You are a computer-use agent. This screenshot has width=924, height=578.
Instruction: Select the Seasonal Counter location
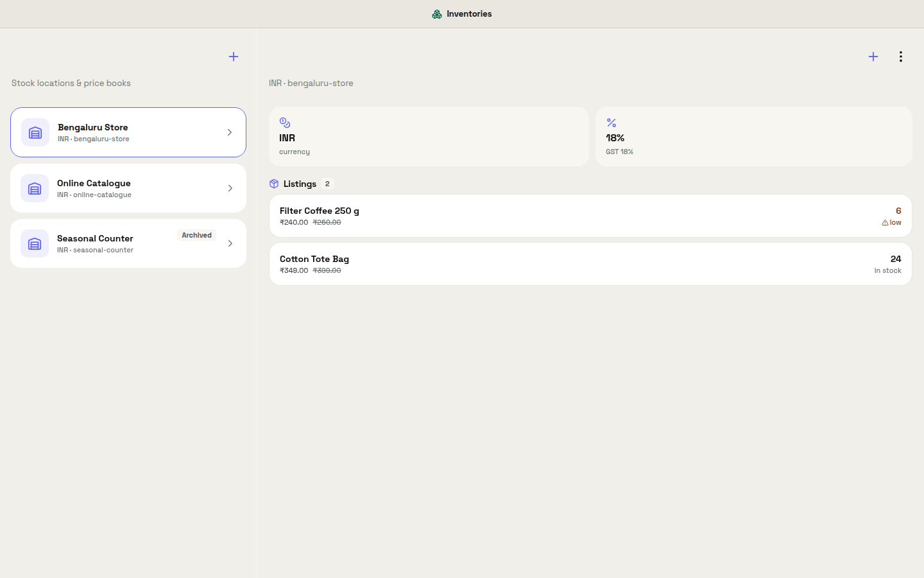128,243
